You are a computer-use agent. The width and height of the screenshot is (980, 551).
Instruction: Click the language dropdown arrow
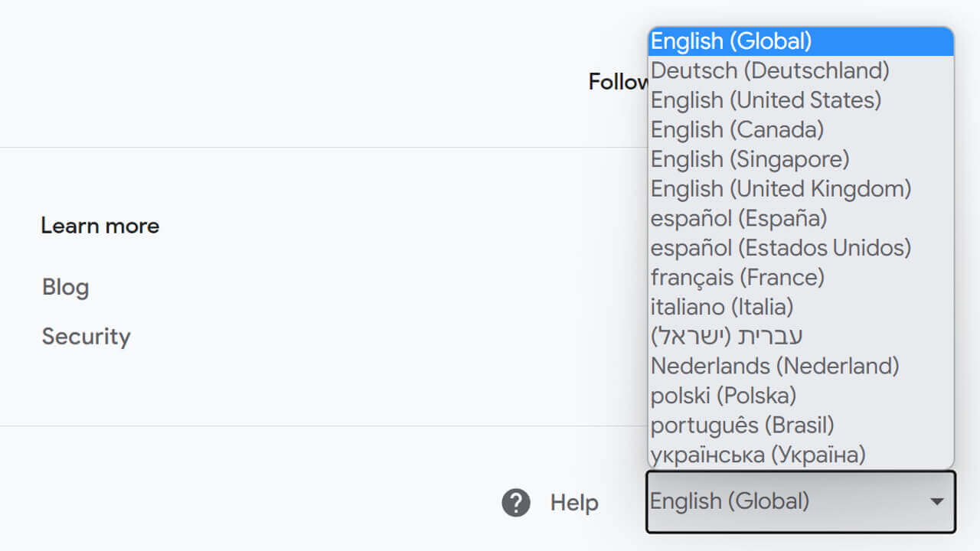point(936,502)
